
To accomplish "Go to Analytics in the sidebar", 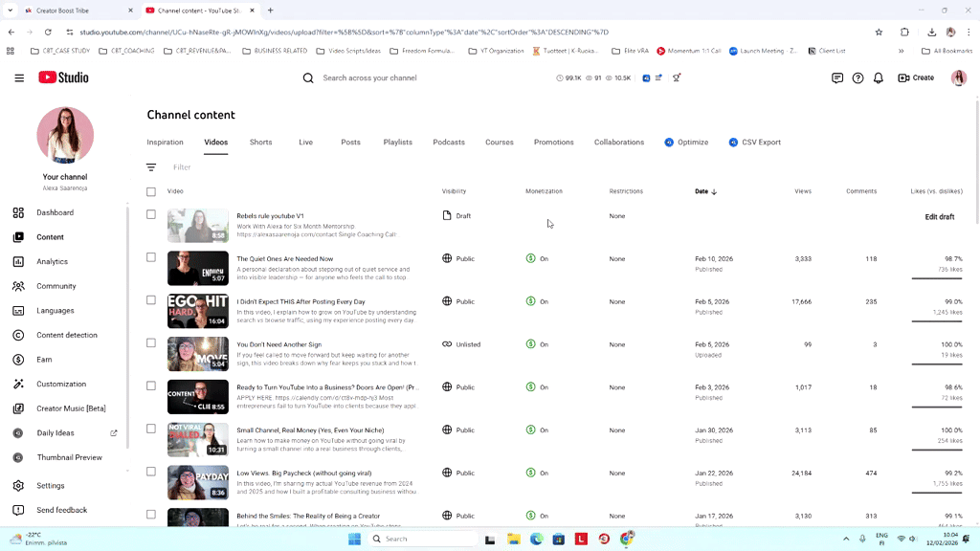I will [x=52, y=262].
